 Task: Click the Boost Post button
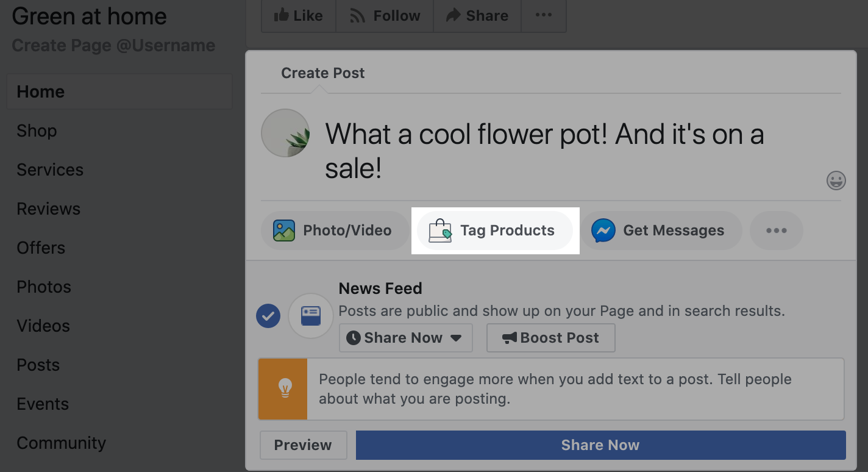(x=550, y=337)
